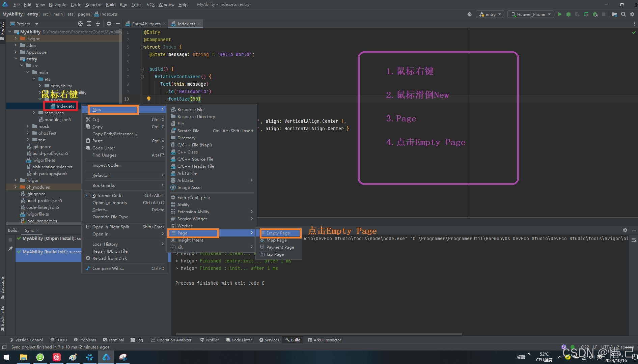This screenshot has width=638, height=364.
Task: Click Collapse All icon in Project panel
Action: coord(98,24)
